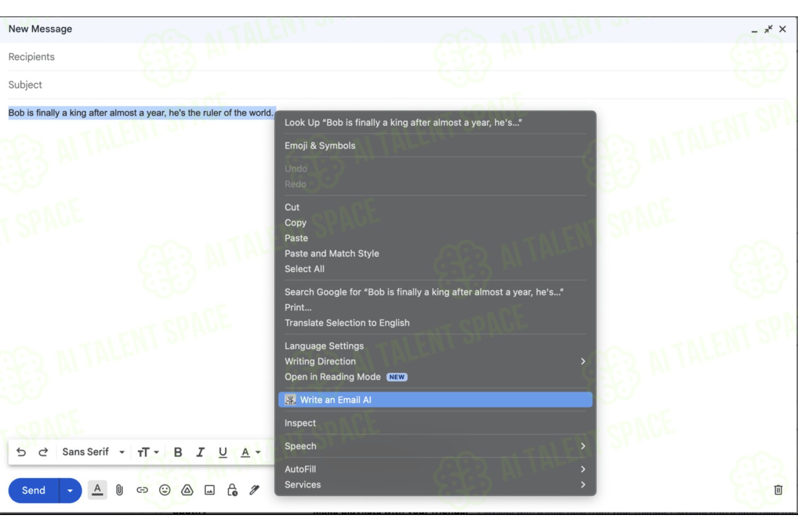Click the insert link icon
Image resolution: width=798 pixels, height=532 pixels.
coord(142,491)
